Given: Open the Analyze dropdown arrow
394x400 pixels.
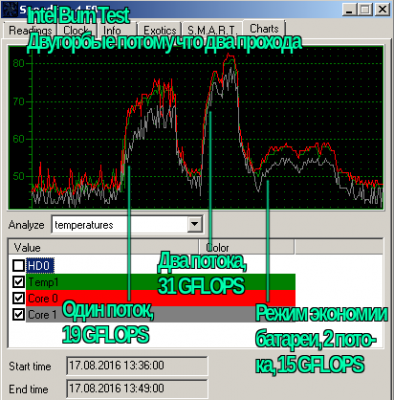Looking at the screenshot, I should 194,224.
